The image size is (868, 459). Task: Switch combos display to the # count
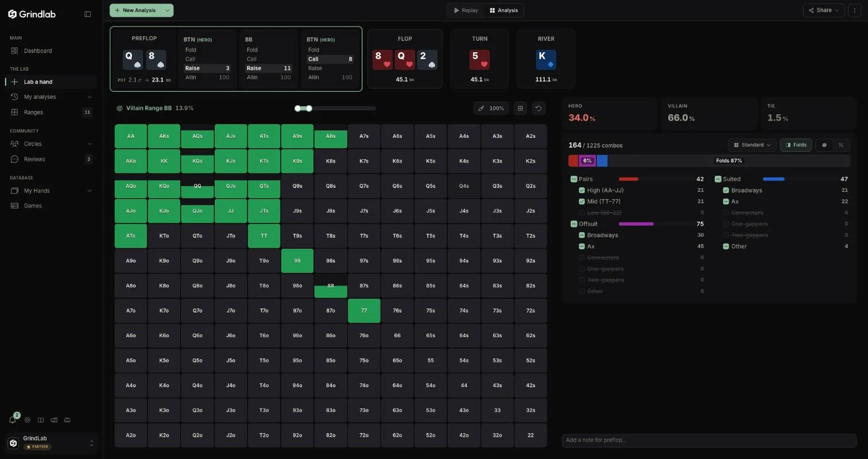point(824,145)
